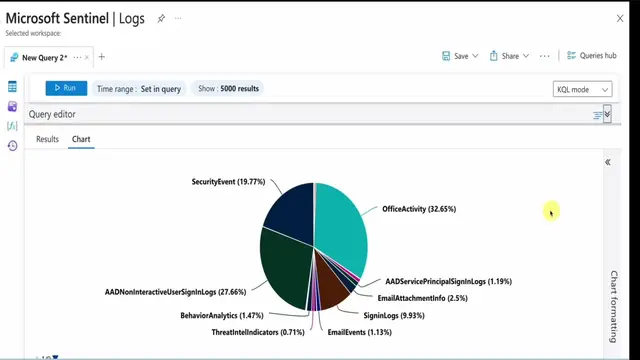Click the Save button
Image resolution: width=640 pixels, height=360 pixels.
[x=456, y=56]
